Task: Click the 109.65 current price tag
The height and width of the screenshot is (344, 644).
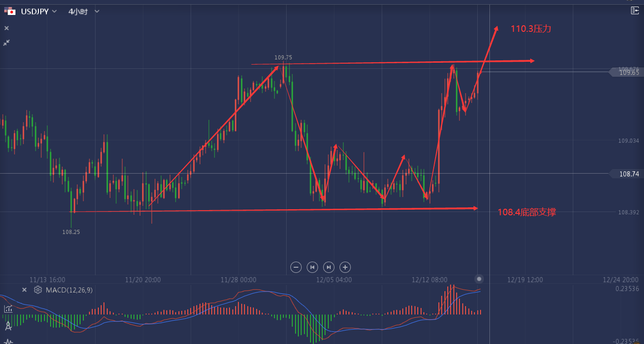Action: pyautogui.click(x=629, y=73)
